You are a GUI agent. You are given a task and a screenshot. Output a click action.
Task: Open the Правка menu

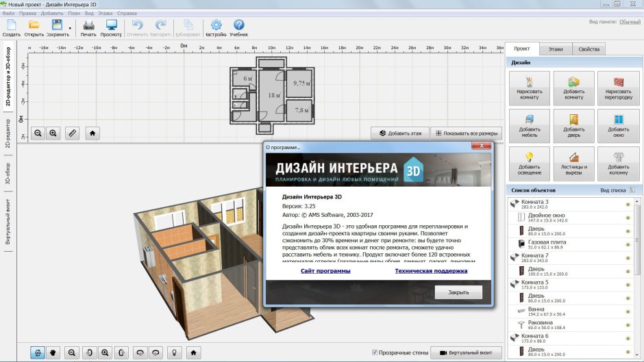(27, 13)
